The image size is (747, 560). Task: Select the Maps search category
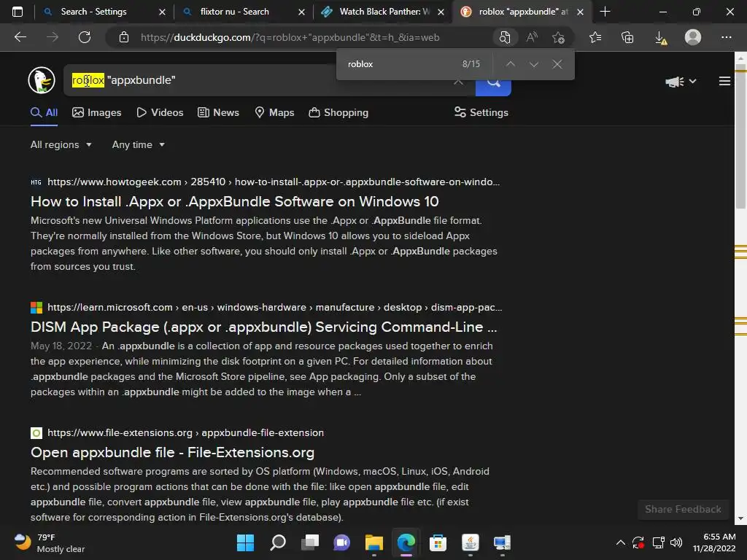point(274,112)
